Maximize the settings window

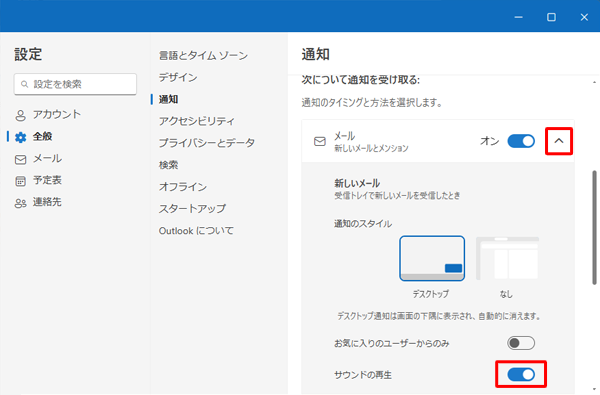[x=551, y=17]
